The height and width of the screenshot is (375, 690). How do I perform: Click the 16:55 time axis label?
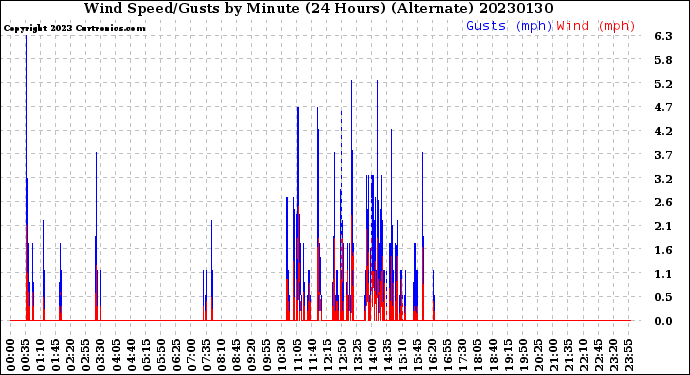click(448, 355)
